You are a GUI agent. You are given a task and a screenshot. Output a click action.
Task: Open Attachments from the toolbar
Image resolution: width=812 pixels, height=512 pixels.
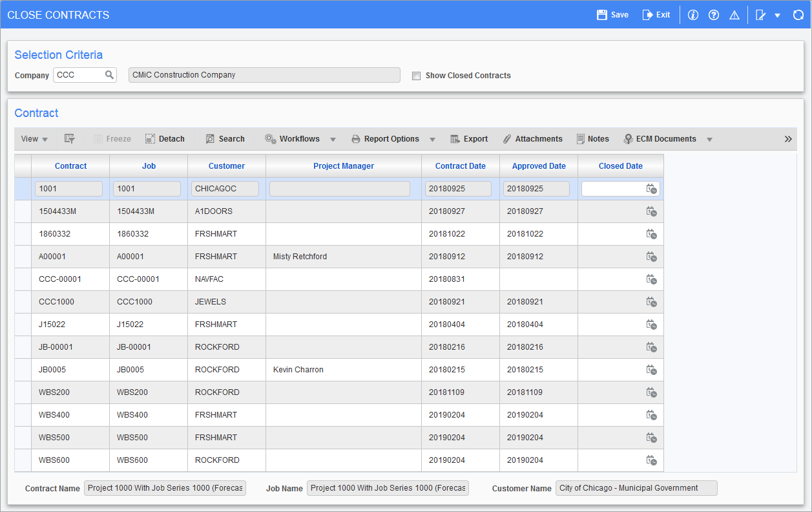click(532, 139)
